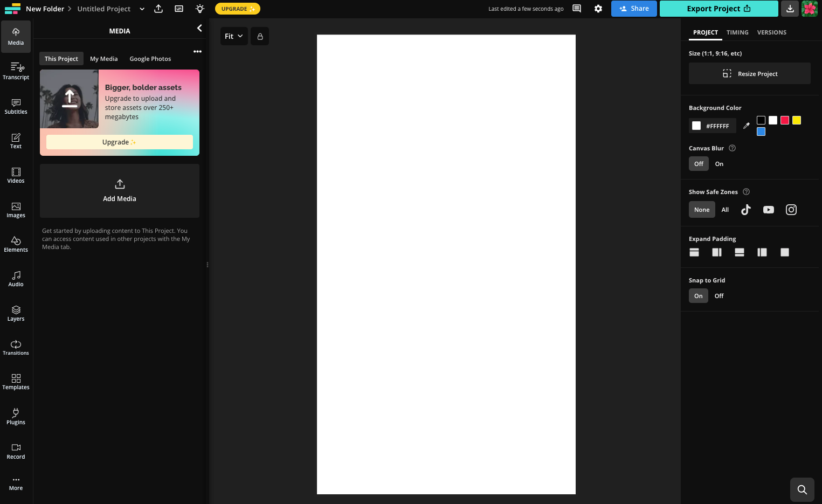Image resolution: width=822 pixels, height=504 pixels.
Task: Open settings gear in header
Action: click(598, 9)
